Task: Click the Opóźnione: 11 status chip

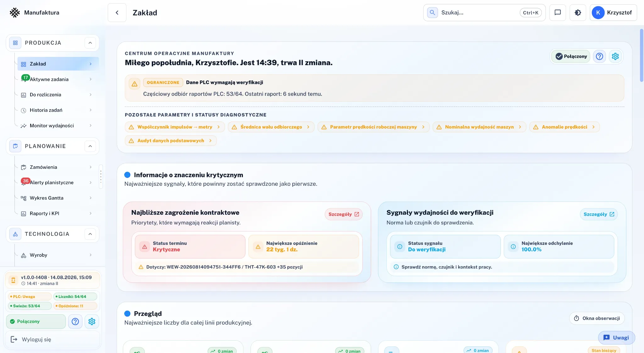Action: [75, 306]
